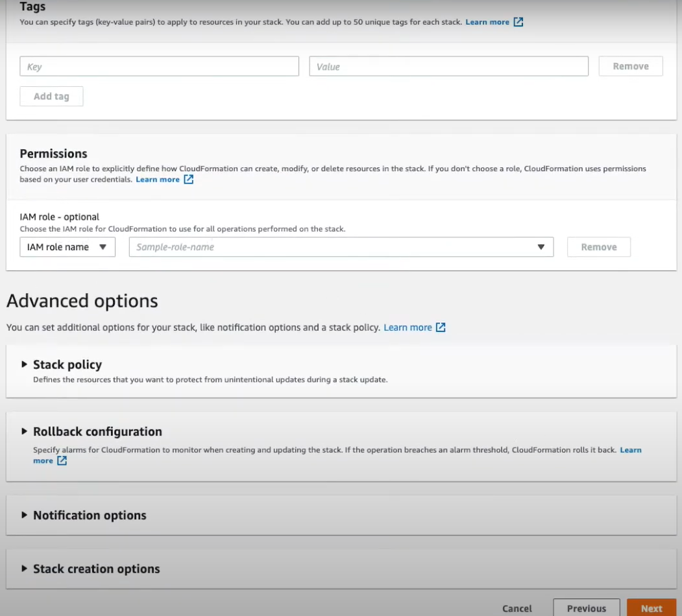
Task: Click external link icon beside Tags Learn more
Action: (x=518, y=22)
